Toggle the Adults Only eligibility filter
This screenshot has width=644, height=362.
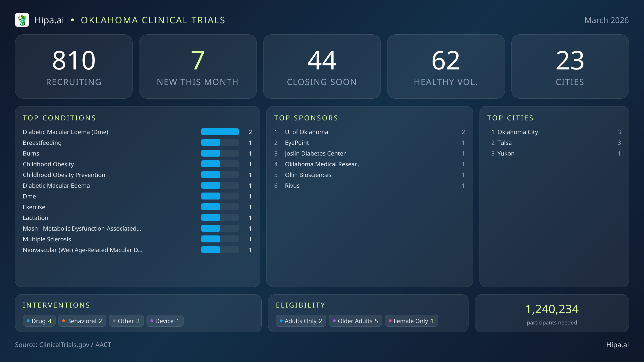301,321
